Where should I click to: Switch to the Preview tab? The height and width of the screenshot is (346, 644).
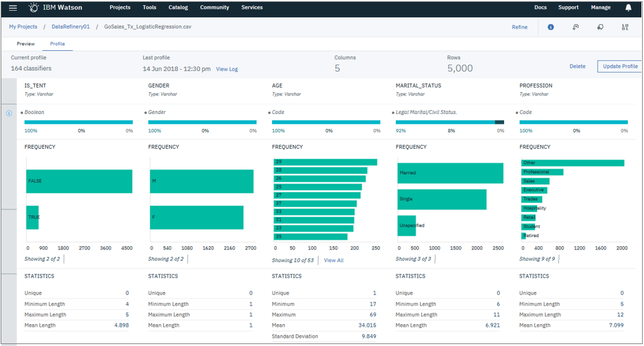[x=26, y=44]
